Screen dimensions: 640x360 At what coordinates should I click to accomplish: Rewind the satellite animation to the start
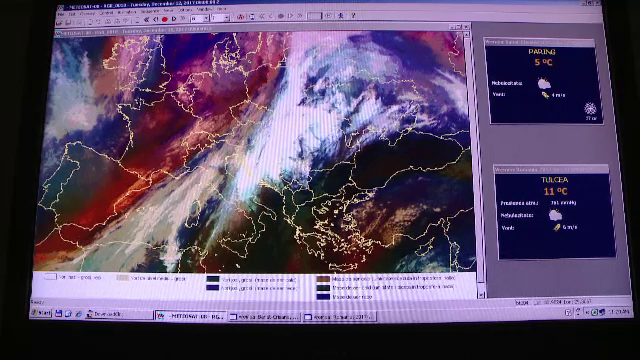click(147, 19)
